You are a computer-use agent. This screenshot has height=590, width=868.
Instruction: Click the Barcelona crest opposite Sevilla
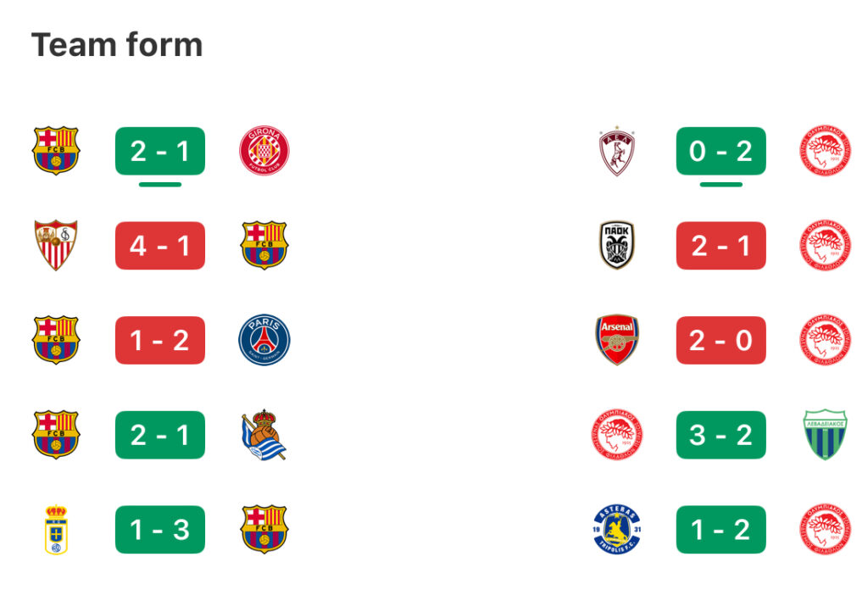[x=264, y=246]
